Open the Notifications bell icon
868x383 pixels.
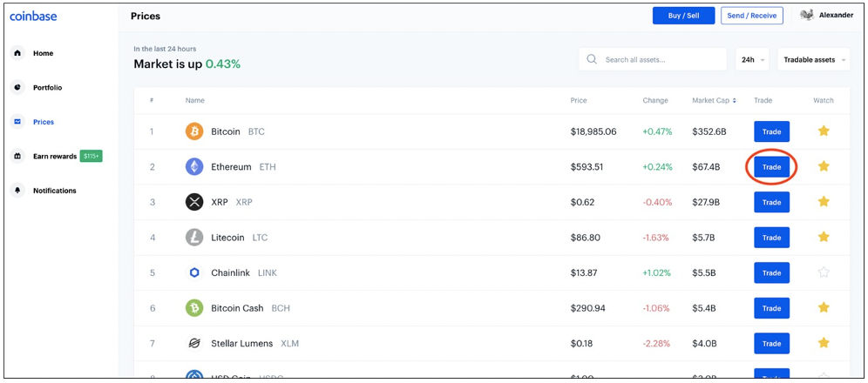tap(17, 191)
